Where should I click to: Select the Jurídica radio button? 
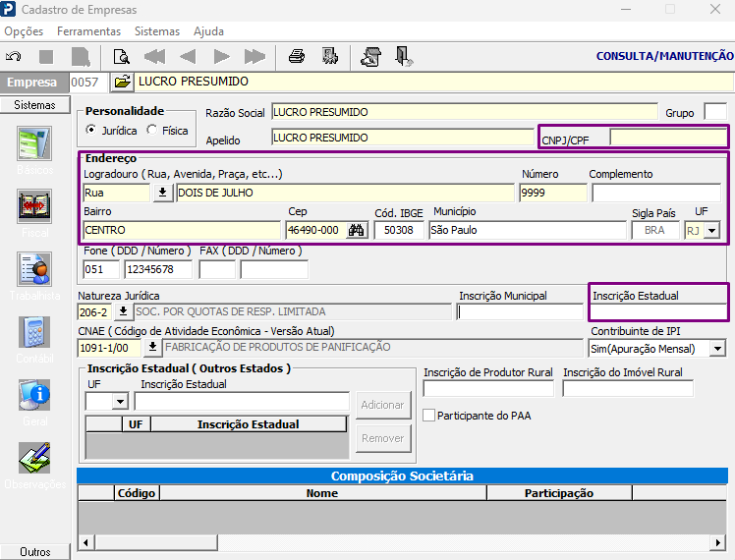91,130
